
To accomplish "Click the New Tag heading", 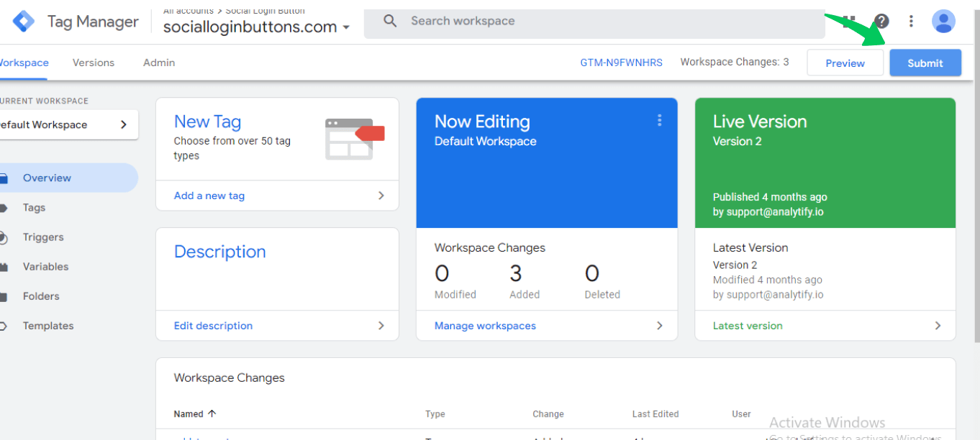I will point(207,122).
